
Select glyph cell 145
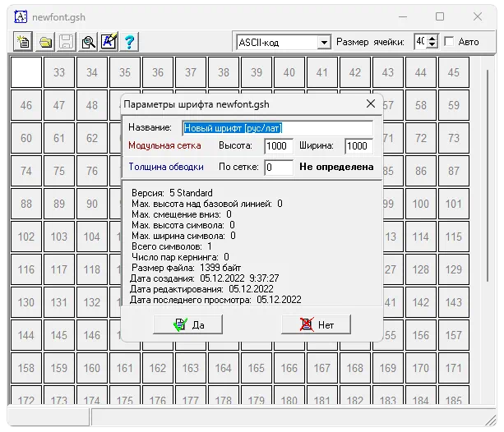pyautogui.click(x=59, y=335)
